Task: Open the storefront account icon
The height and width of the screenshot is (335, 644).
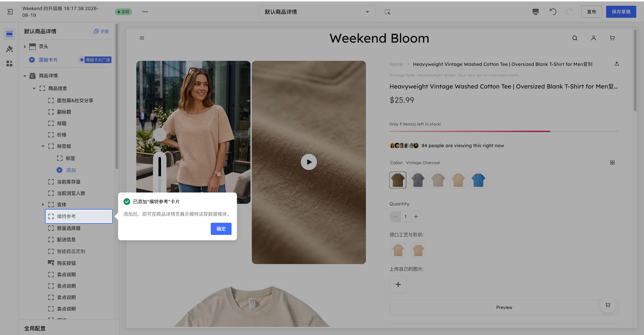Action: click(x=594, y=38)
